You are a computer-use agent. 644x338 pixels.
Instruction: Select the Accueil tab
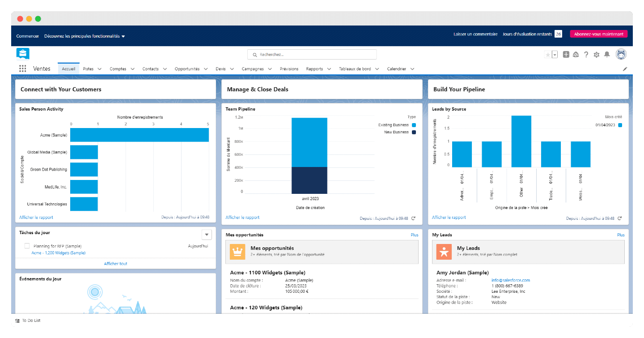tap(68, 69)
